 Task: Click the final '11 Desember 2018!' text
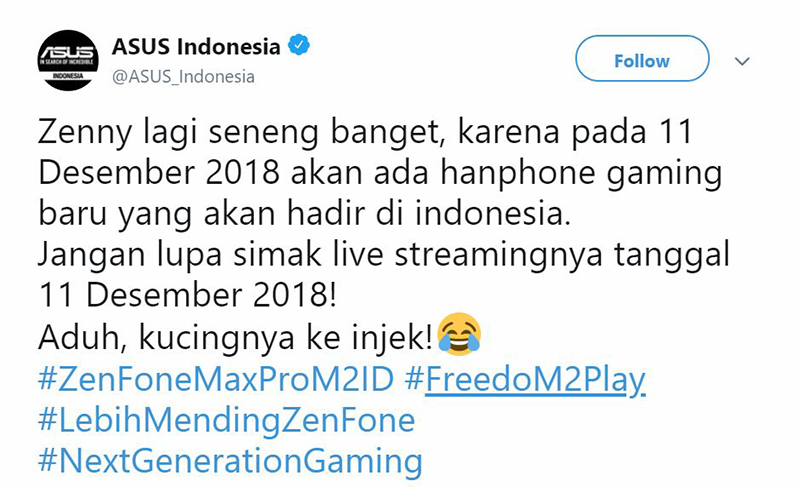point(188,295)
